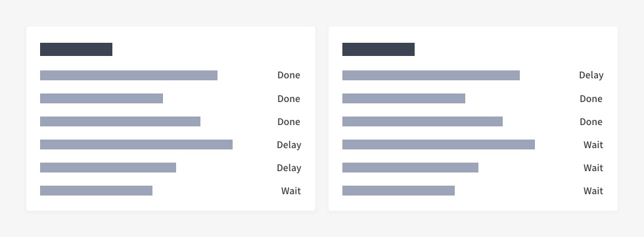
Task: Click the Delay label in the right card
Action: 591,75
